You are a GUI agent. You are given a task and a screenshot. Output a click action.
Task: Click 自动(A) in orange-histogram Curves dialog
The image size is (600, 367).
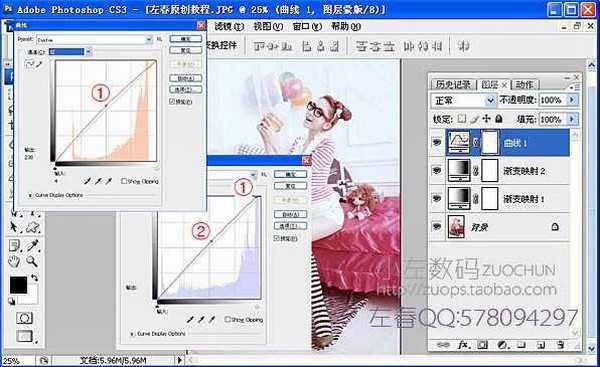pyautogui.click(x=186, y=78)
